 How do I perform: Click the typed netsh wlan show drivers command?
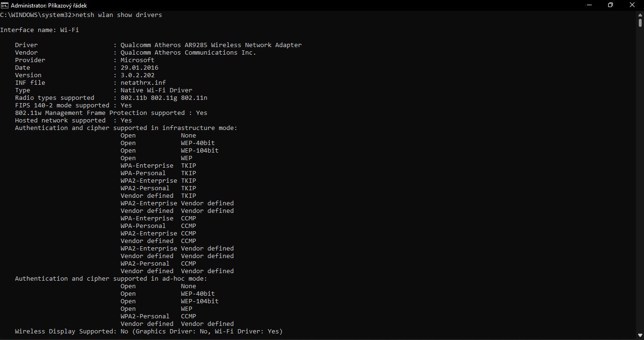tap(118, 15)
